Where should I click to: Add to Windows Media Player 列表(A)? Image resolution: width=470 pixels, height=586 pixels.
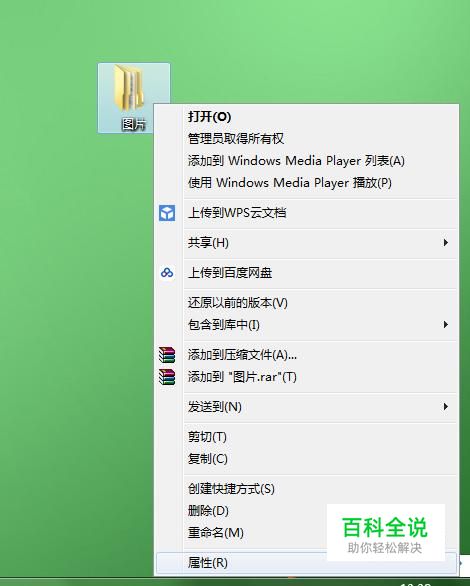click(306, 161)
